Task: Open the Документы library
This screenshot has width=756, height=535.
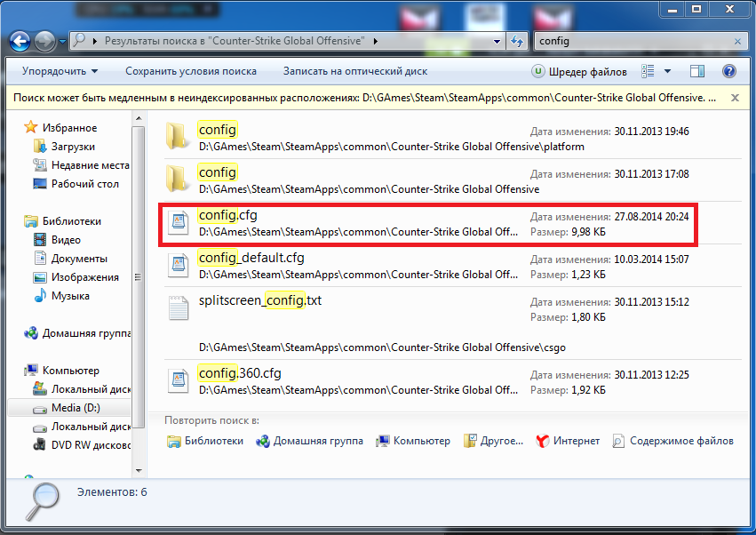Action: [x=79, y=259]
